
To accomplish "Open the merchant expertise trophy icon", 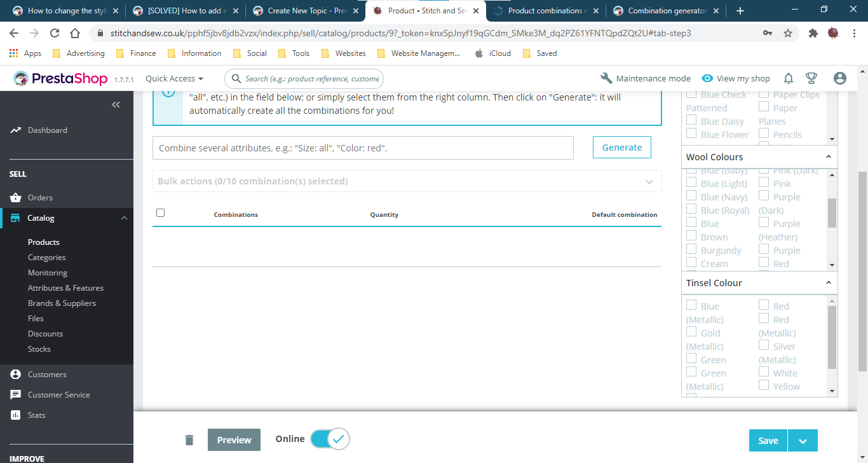I will [x=811, y=78].
